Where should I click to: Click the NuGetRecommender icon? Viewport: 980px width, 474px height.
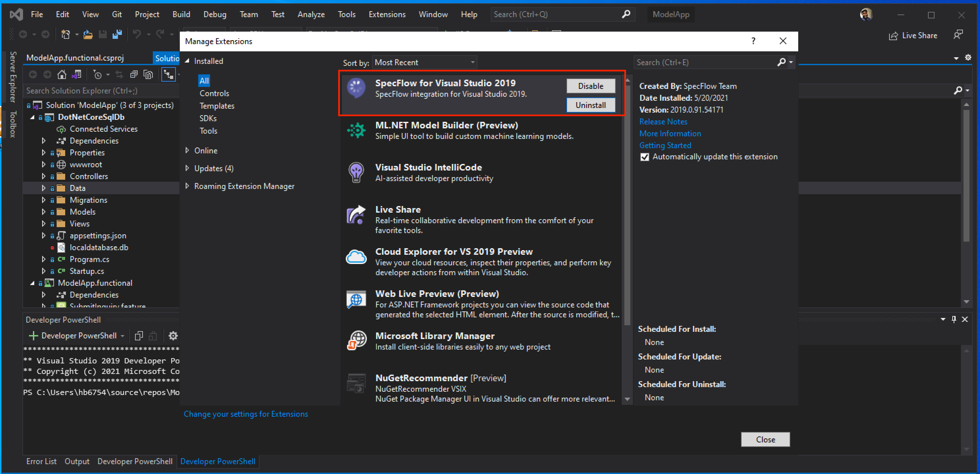(356, 383)
